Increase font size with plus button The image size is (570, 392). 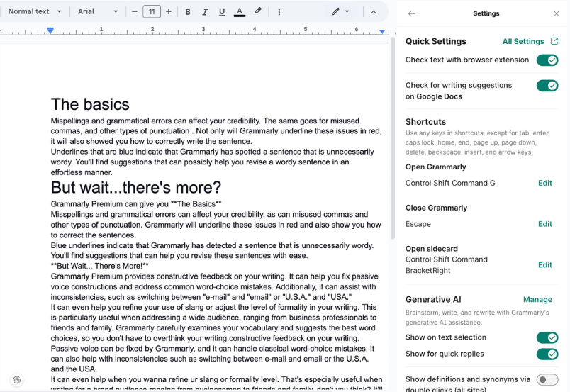point(169,11)
